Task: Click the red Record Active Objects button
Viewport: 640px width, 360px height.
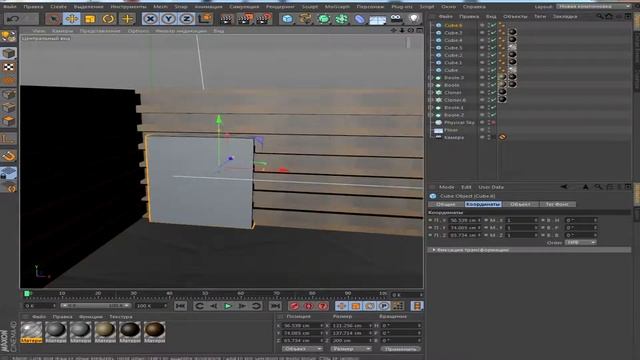Action: click(x=294, y=306)
